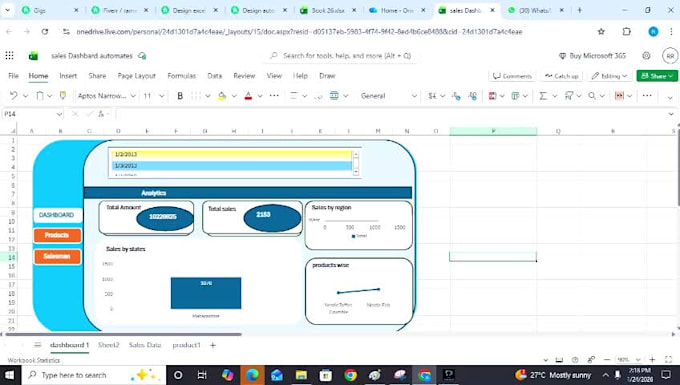This screenshot has height=385, width=680.
Task: Click the orange Salesman dashboard button
Action: pos(57,257)
